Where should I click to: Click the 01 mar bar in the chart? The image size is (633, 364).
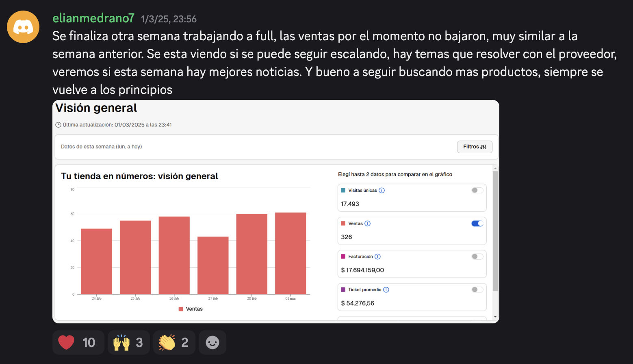[x=290, y=253]
